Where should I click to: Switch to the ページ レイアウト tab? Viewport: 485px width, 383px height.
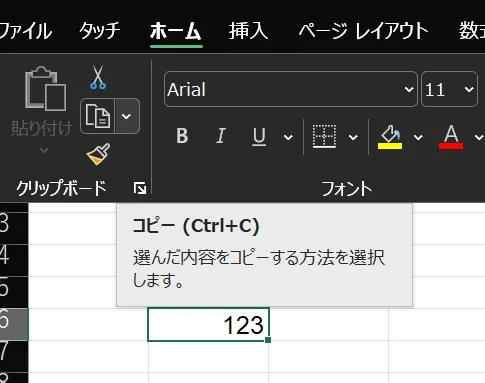click(x=363, y=31)
